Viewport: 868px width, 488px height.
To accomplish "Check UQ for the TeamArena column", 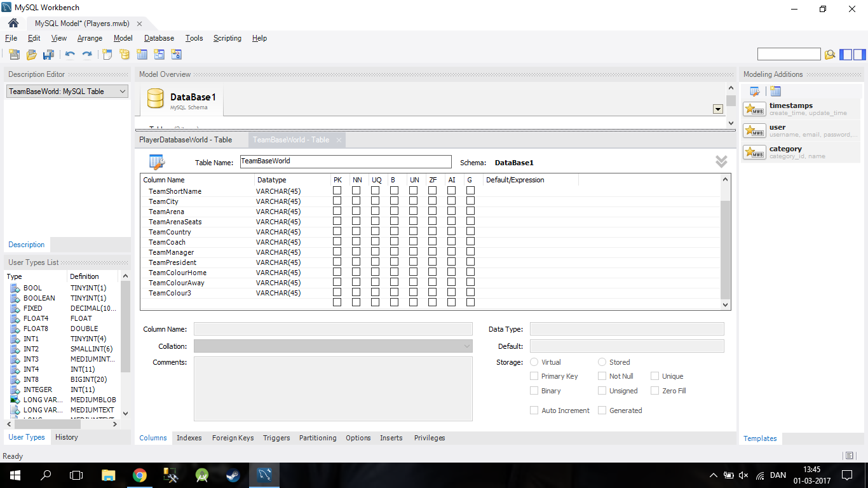I will click(x=376, y=211).
